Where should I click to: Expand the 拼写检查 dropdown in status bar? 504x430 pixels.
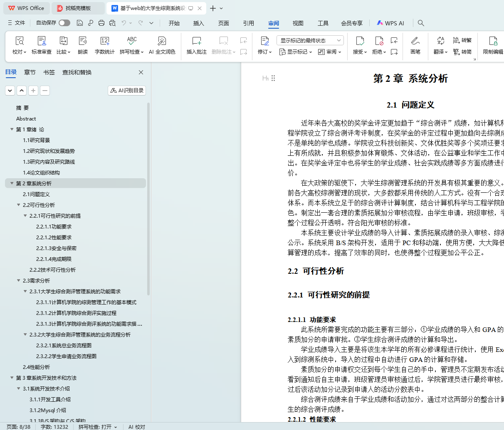(116, 427)
